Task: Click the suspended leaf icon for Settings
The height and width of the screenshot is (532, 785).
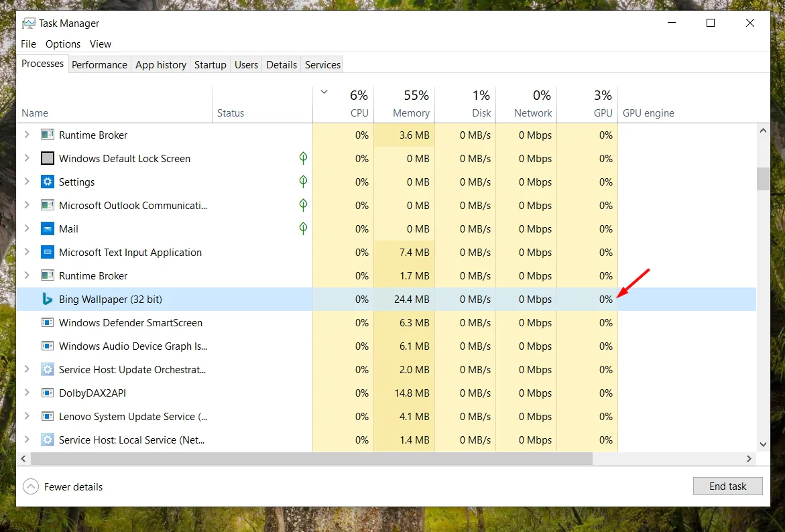Action: (x=304, y=182)
